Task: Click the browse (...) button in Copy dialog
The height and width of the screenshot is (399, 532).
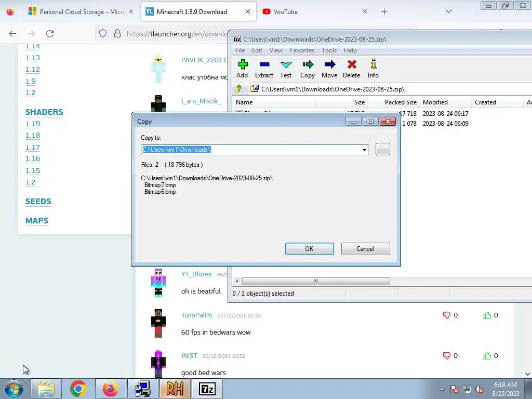Action: click(x=383, y=149)
